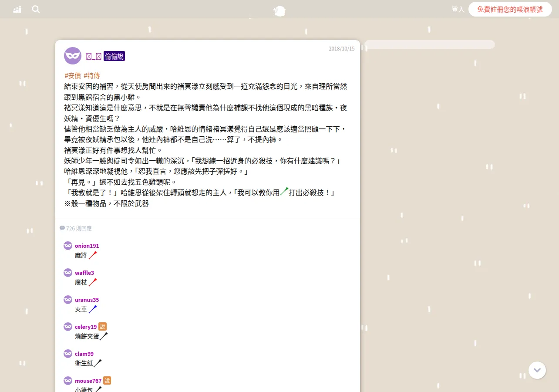559x392 pixels.
Task: Open the mouse767 username
Action: click(x=88, y=381)
